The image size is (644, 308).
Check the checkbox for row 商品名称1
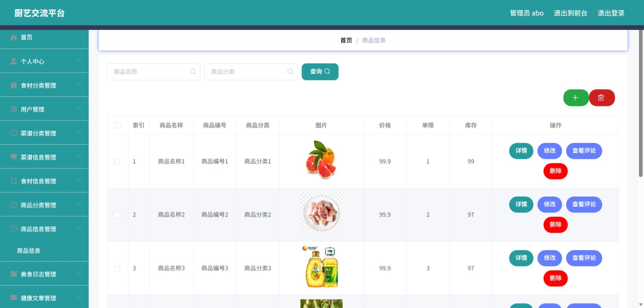(117, 161)
